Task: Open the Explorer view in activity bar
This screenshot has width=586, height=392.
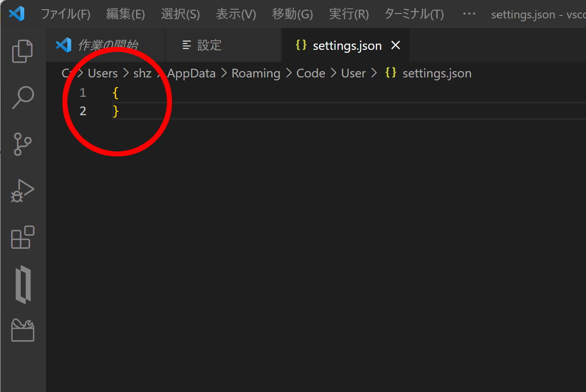Action: [22, 51]
